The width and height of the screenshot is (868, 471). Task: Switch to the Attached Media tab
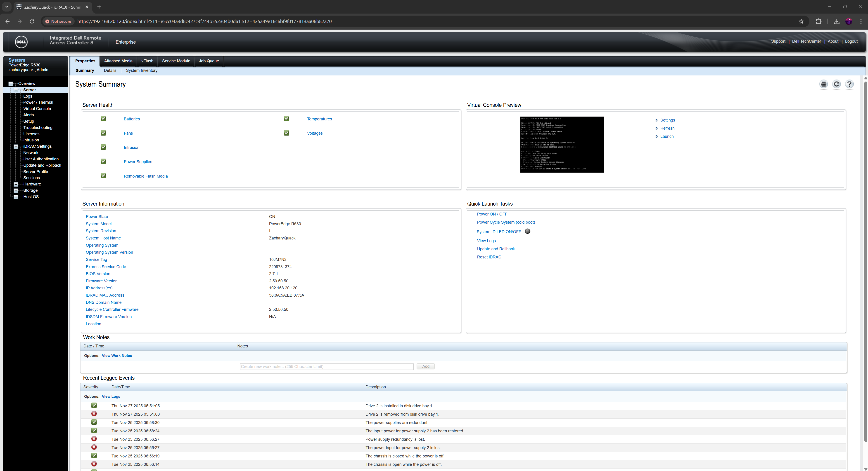tap(118, 61)
